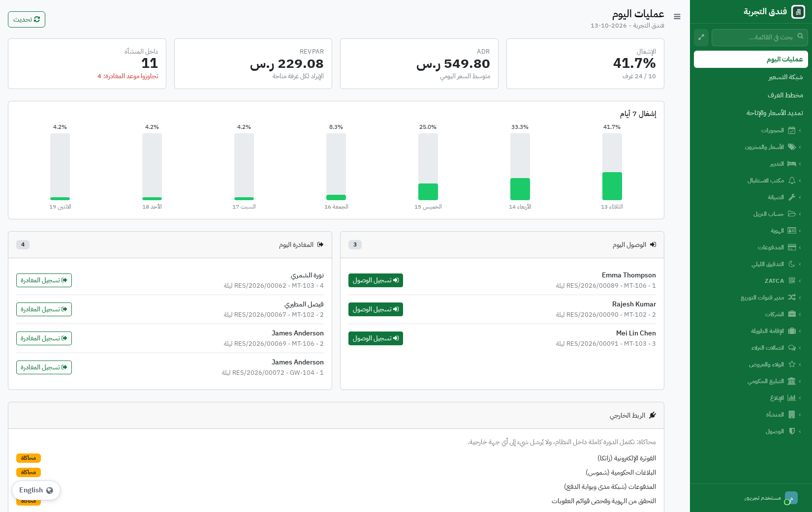Switch language with the English button
The image size is (812, 512).
36,490
